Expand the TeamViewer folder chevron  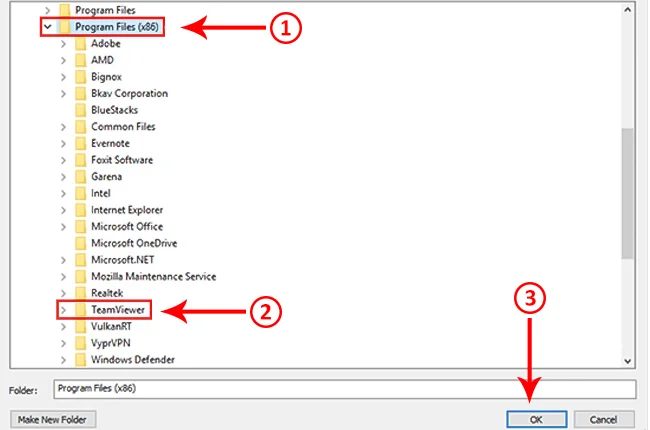(63, 310)
